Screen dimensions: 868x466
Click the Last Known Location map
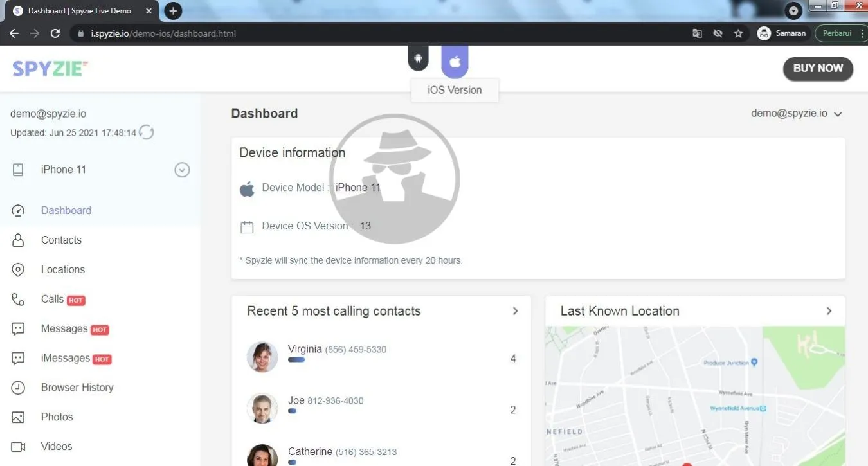[695, 396]
